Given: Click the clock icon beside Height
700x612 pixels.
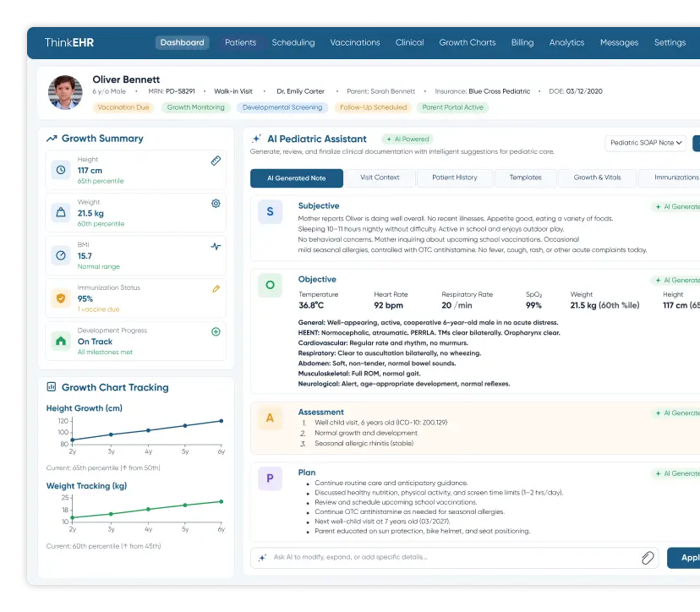Looking at the screenshot, I should (x=61, y=170).
